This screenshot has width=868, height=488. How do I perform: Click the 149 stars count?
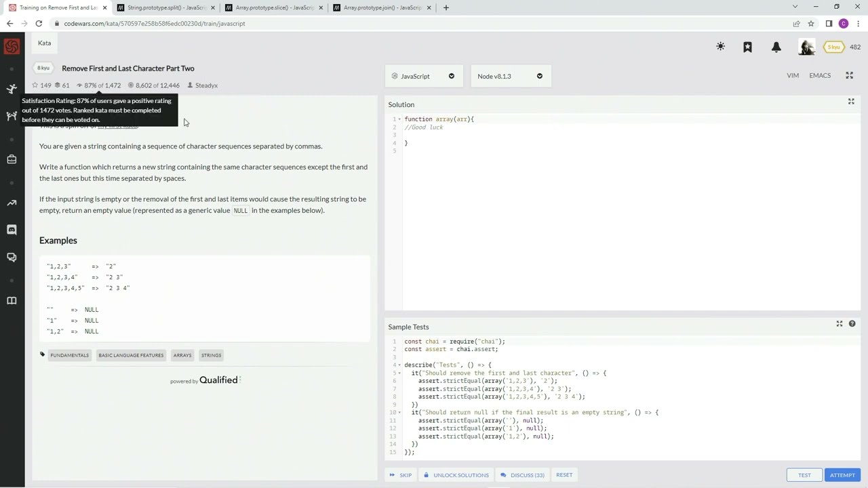[41, 85]
